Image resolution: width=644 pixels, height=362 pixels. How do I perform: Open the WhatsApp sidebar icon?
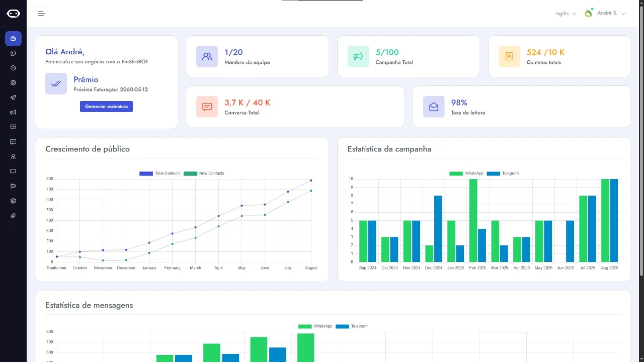click(x=13, y=53)
